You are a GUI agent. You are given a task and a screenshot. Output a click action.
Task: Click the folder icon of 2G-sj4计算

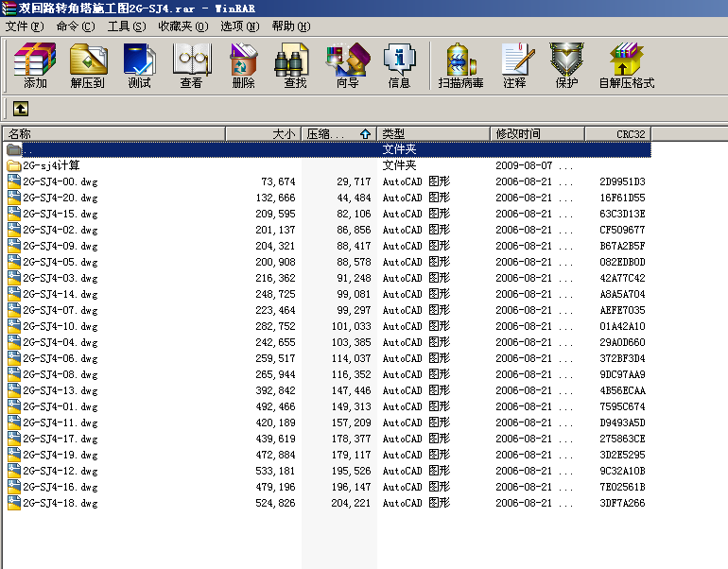click(14, 165)
